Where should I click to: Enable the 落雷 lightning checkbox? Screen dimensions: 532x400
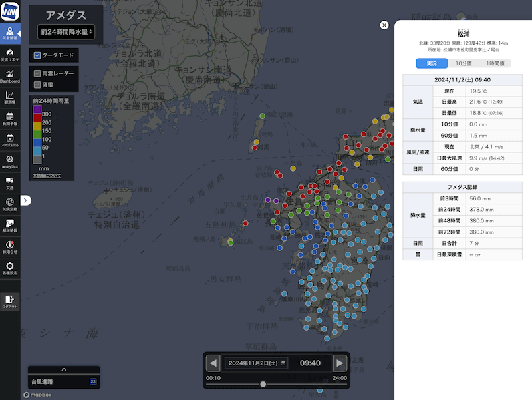point(38,85)
